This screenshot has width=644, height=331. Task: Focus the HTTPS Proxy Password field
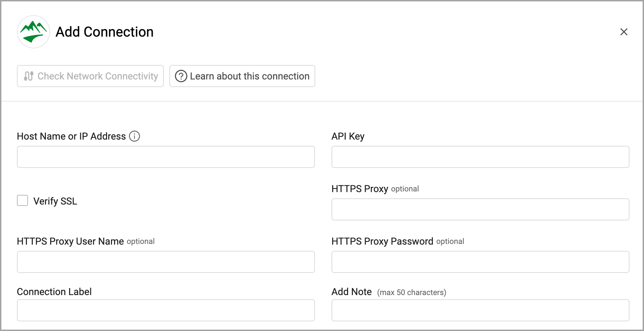pyautogui.click(x=480, y=262)
